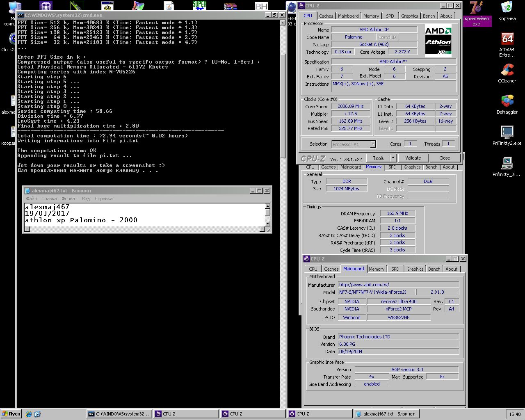
Task: Click the Validate button in CPU-Z
Action: click(413, 158)
